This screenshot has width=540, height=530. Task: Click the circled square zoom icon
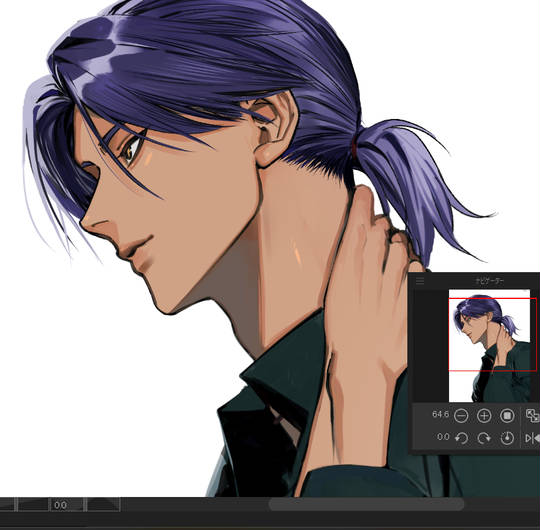coord(507,416)
